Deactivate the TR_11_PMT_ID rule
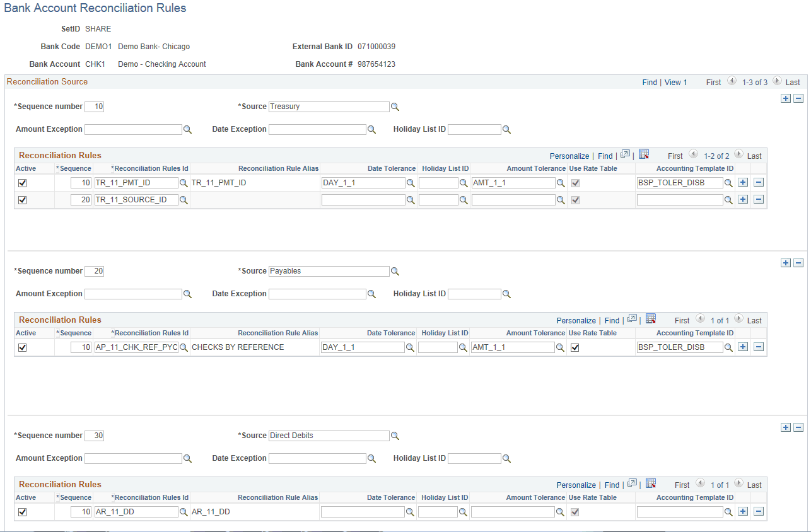This screenshot has height=532, width=811. 23,183
